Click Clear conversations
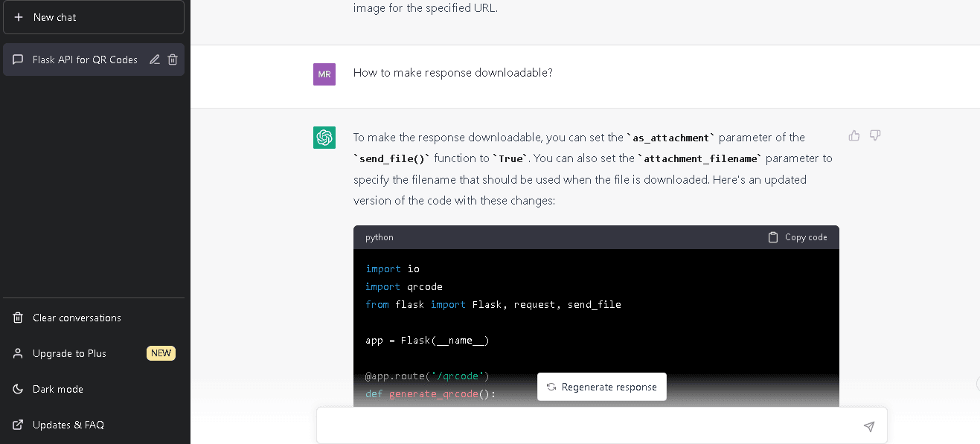This screenshot has width=980, height=444. [x=94, y=318]
